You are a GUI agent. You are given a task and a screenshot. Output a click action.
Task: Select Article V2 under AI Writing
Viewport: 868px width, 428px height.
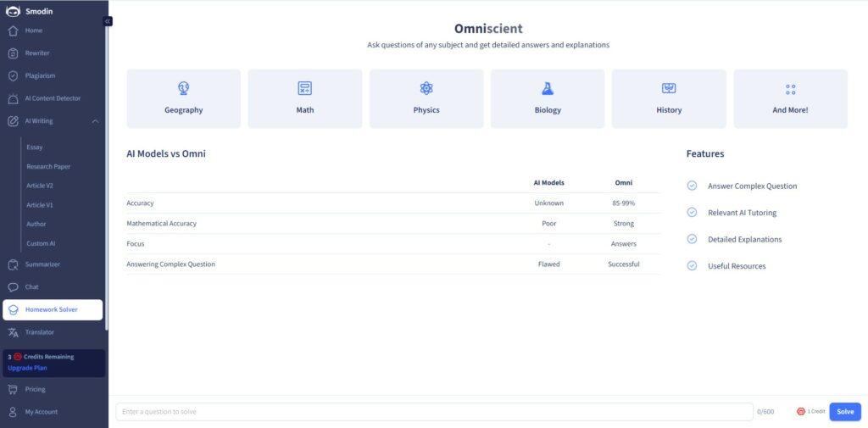[x=40, y=186]
